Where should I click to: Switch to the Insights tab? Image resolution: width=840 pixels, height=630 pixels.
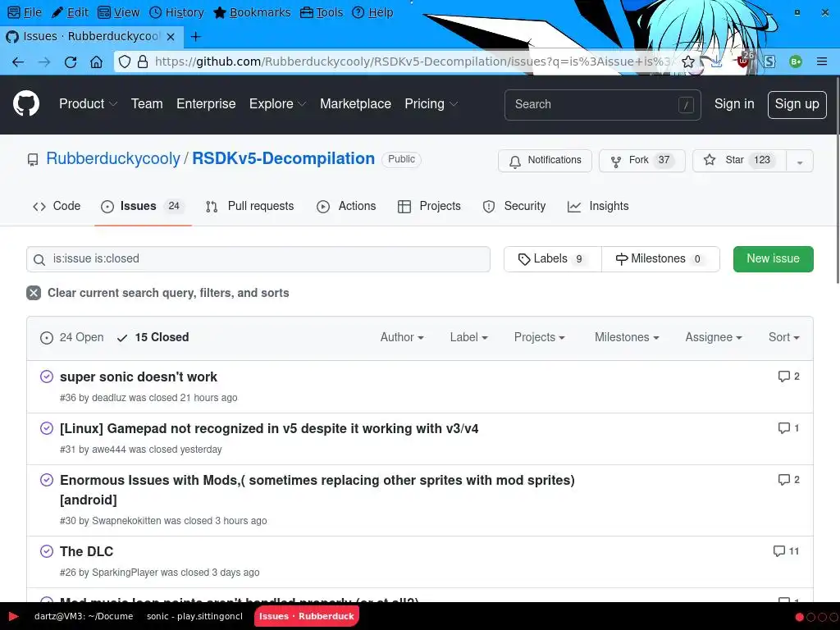(x=598, y=206)
